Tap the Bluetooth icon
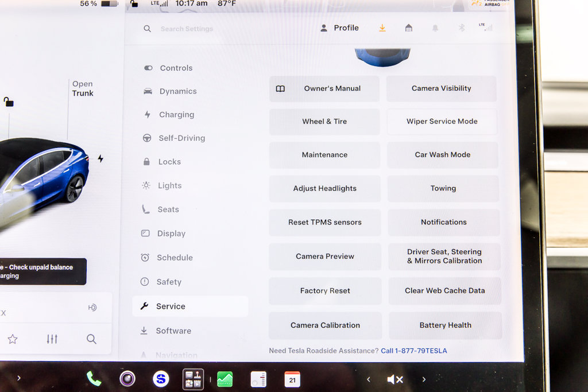Viewport: 588px width, 392px height. point(462,28)
